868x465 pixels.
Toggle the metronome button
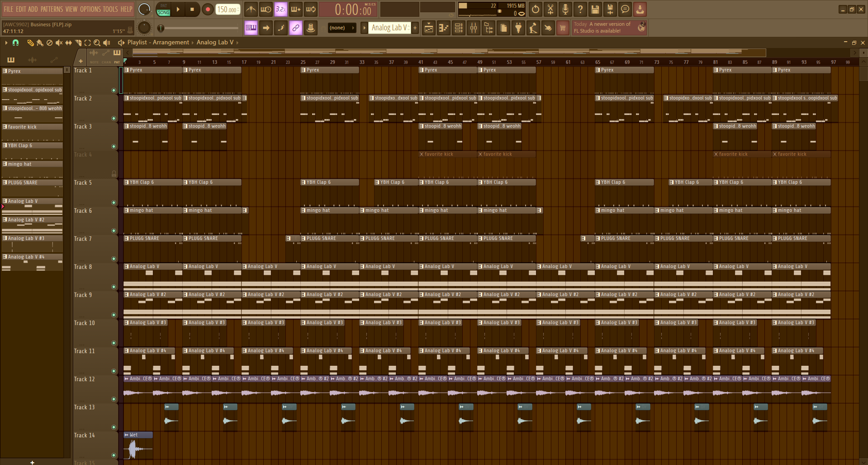tap(251, 9)
